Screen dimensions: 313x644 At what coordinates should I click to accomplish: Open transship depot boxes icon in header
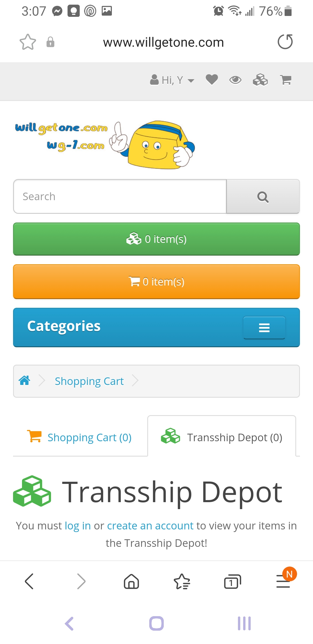point(260,80)
